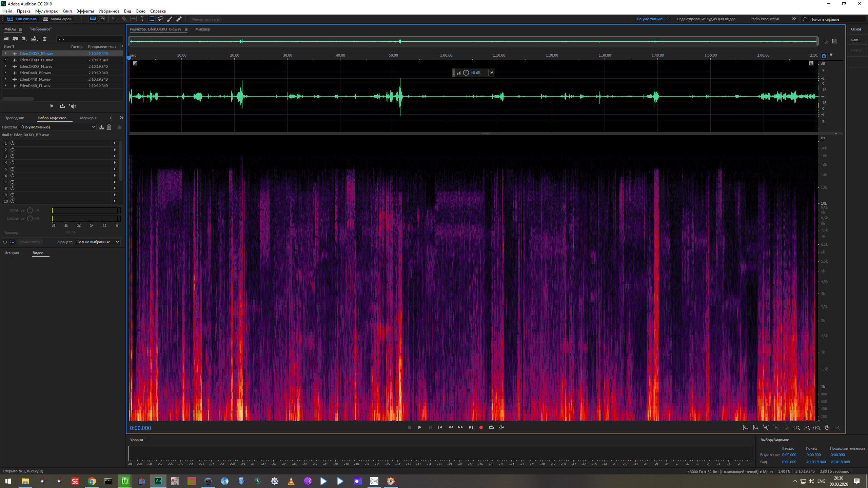Viewport: 868px width, 488px height.
Task: Click the Поиск в справке search field
Action: click(834, 19)
